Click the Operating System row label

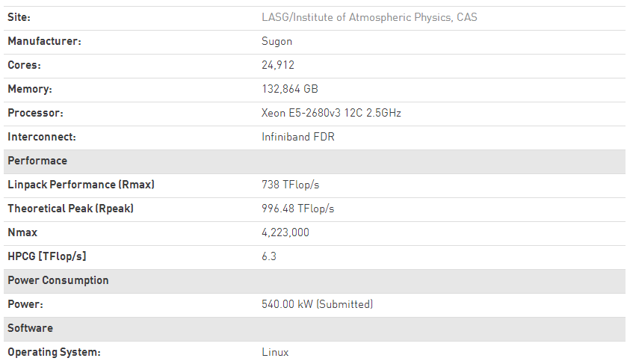pos(54,352)
